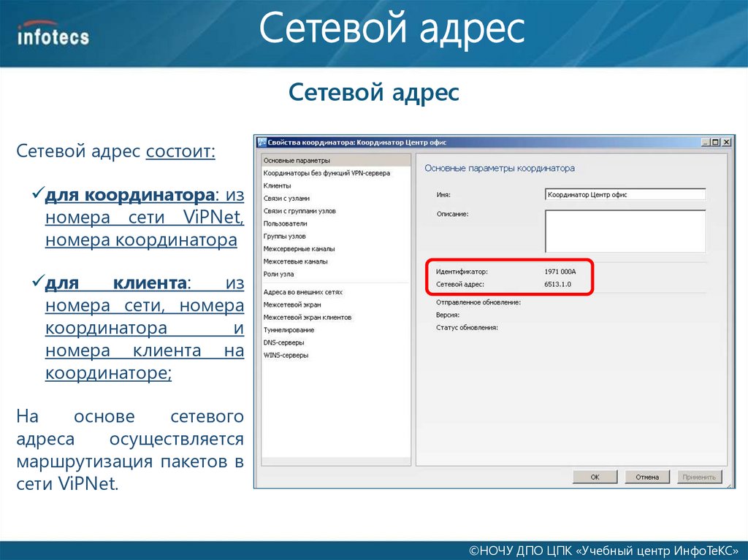This screenshot has width=748, height=560.
Task: Close the coordinator properties dialog
Action: 727,142
